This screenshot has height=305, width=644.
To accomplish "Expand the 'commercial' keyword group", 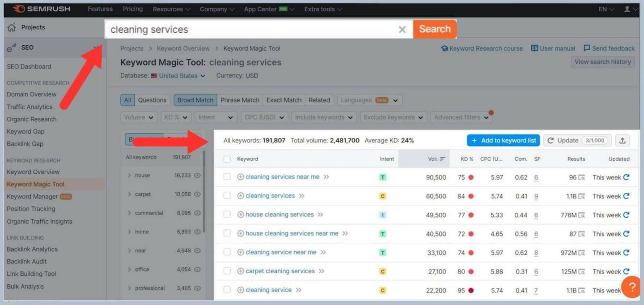I will point(130,213).
